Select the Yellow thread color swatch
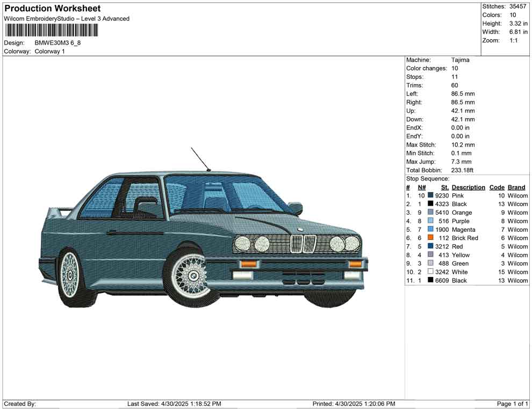 430,255
